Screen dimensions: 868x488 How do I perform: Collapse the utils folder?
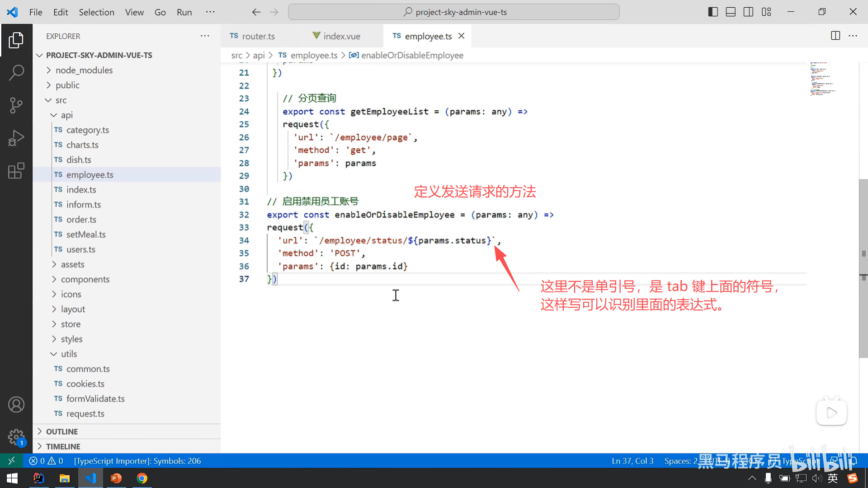(x=69, y=354)
